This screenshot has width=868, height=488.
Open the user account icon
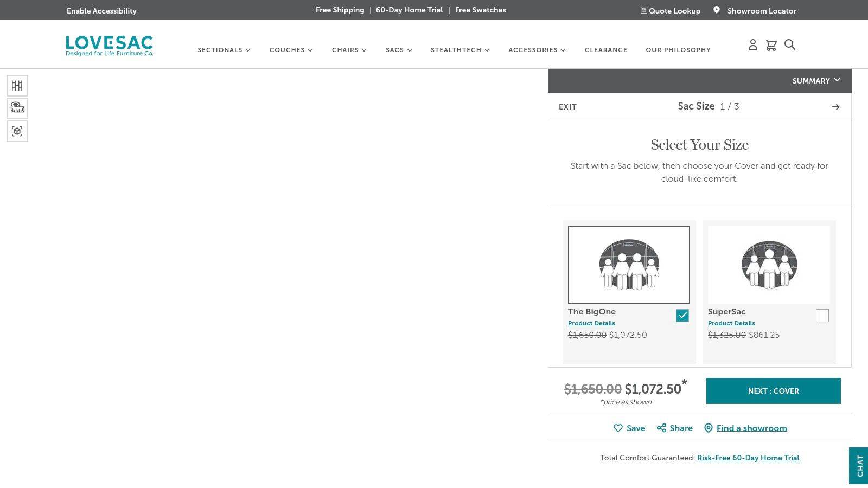point(752,45)
